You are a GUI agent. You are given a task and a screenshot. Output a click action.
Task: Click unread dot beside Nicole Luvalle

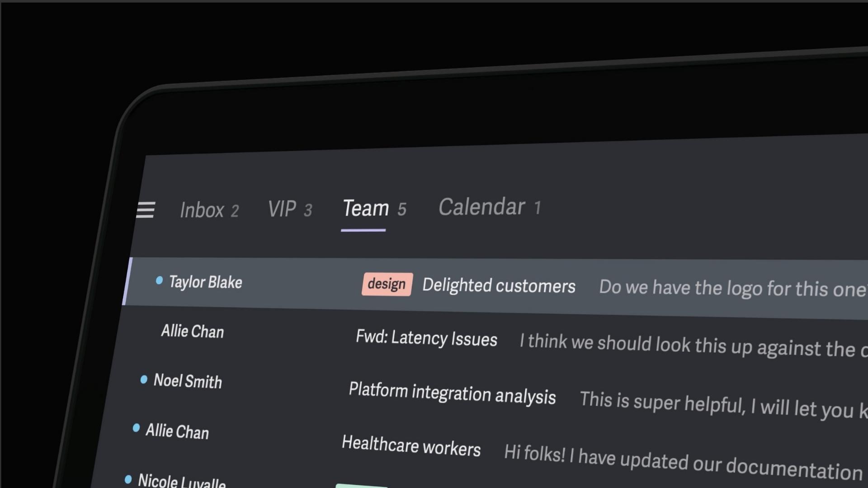tap(128, 479)
